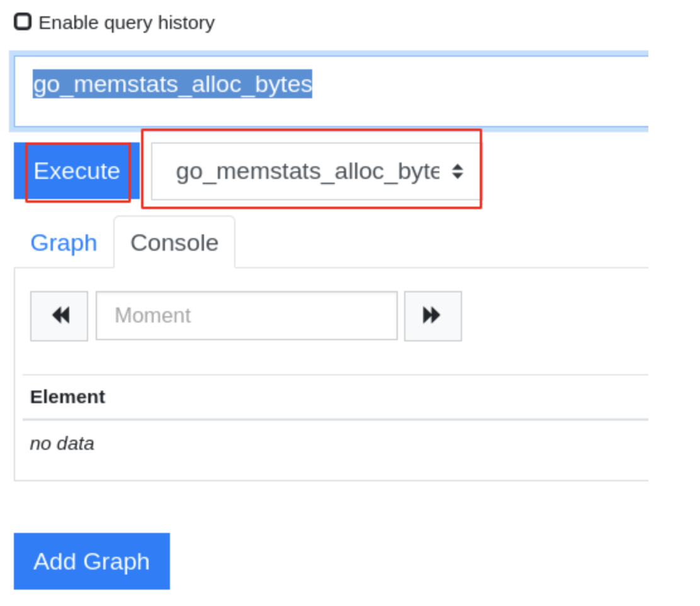
Task: Enable the query history checkbox
Action: coord(22,21)
